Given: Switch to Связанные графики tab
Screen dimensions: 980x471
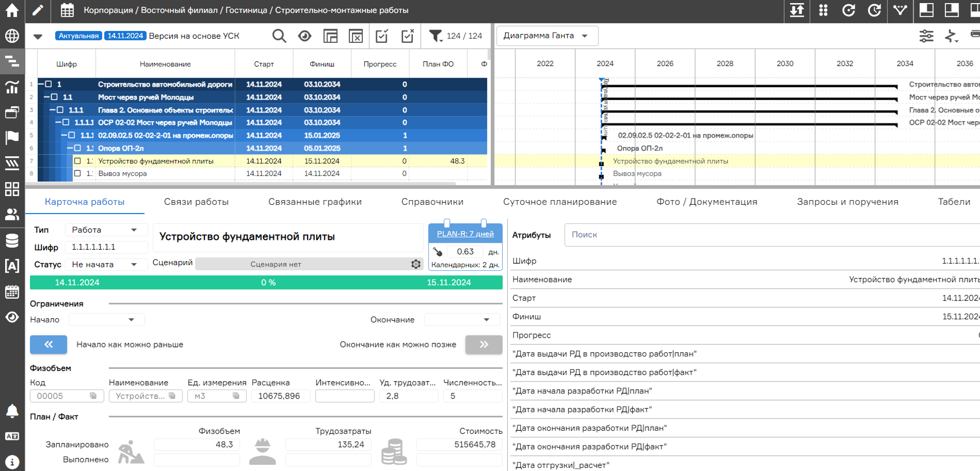Looking at the screenshot, I should [315, 202].
